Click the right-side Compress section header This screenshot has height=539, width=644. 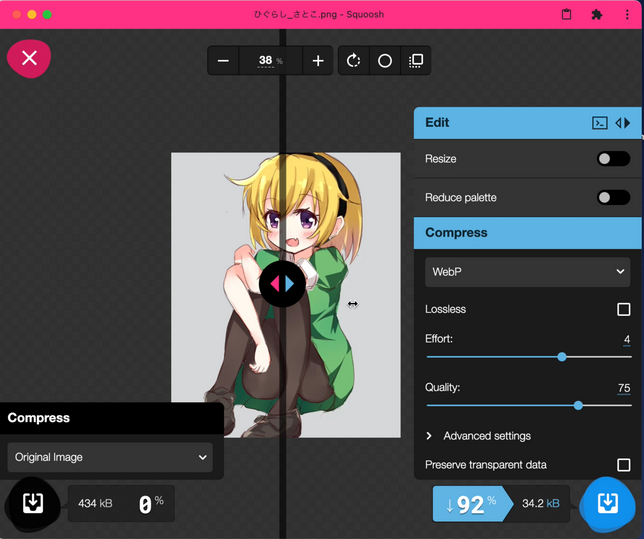(527, 233)
